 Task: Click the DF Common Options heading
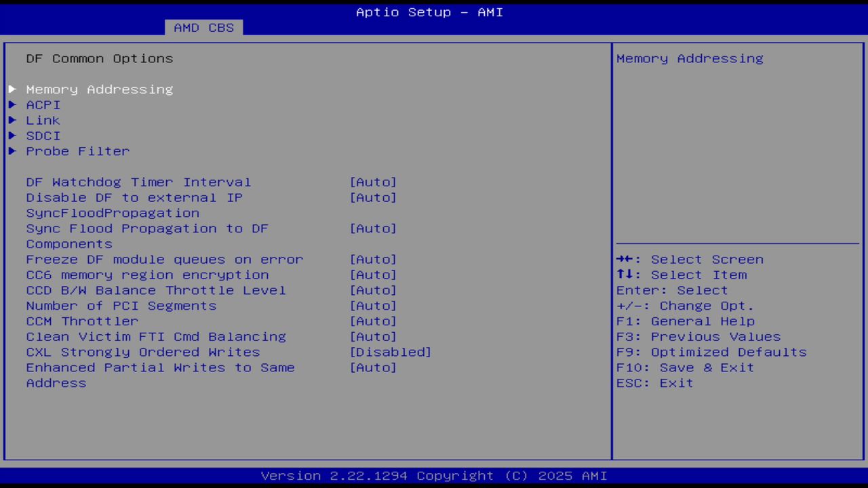coord(100,59)
